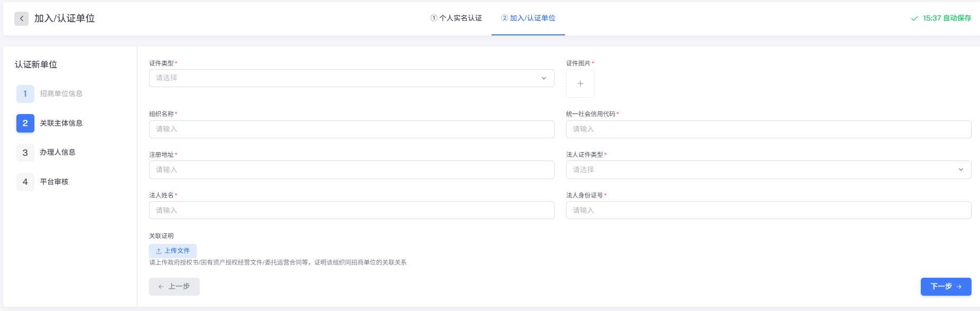This screenshot has height=311, width=980.
Task: Click the 加入/认证单位 page title
Action: click(64, 18)
